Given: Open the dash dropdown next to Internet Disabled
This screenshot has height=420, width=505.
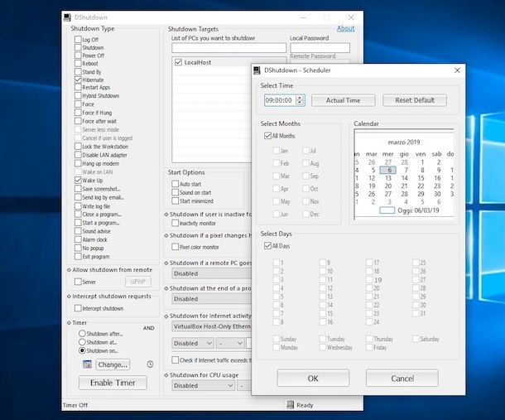Looking at the screenshot, I should pos(230,343).
